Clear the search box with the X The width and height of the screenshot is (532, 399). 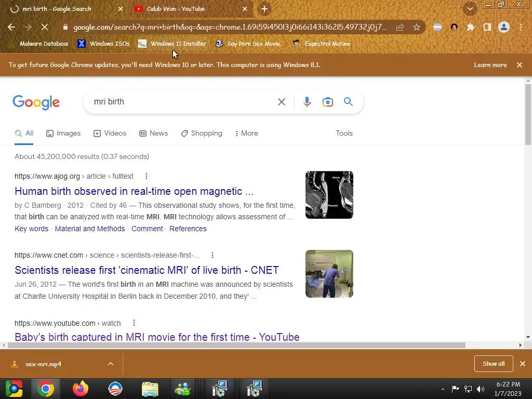coord(281,102)
